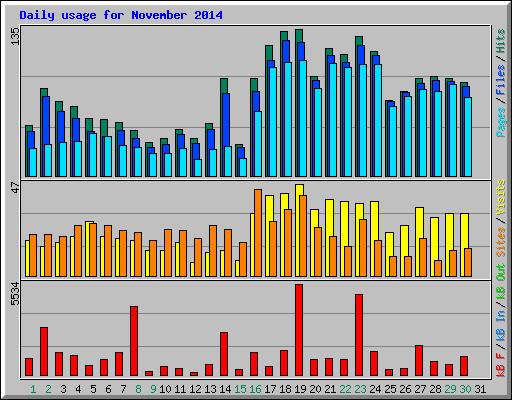Click the red kB bar for day 27
Image resolution: width=512 pixels, height=400 pixels.
(x=419, y=361)
